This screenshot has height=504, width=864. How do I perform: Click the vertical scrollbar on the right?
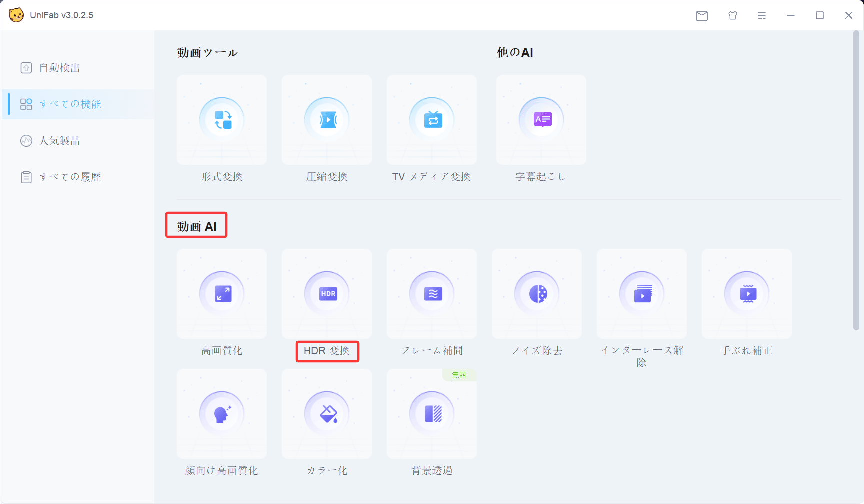[856, 180]
